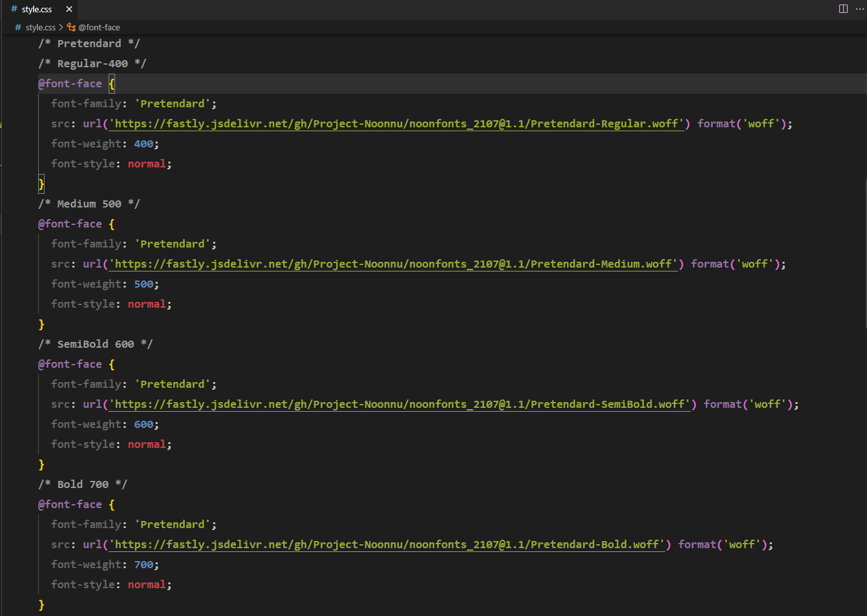Click the '/* SemiBold 600 */' comment
Screen dimensions: 867x616
tap(96, 344)
